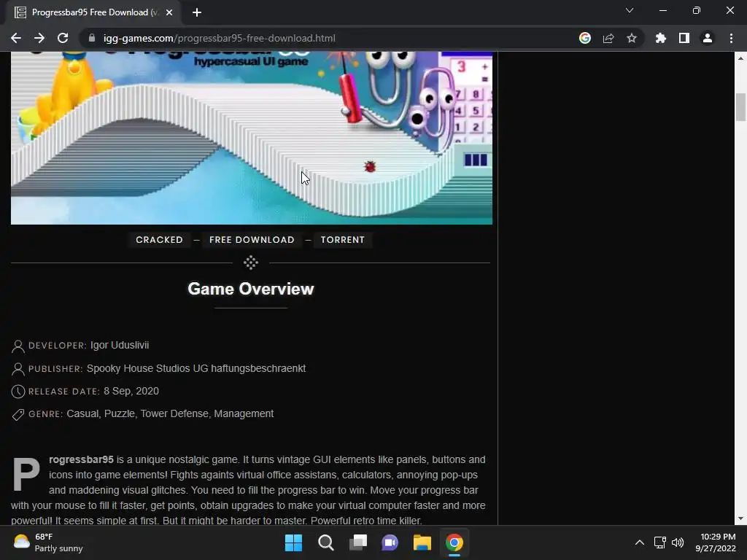747x560 pixels.
Task: View site info via the lock icon
Action: (x=92, y=38)
